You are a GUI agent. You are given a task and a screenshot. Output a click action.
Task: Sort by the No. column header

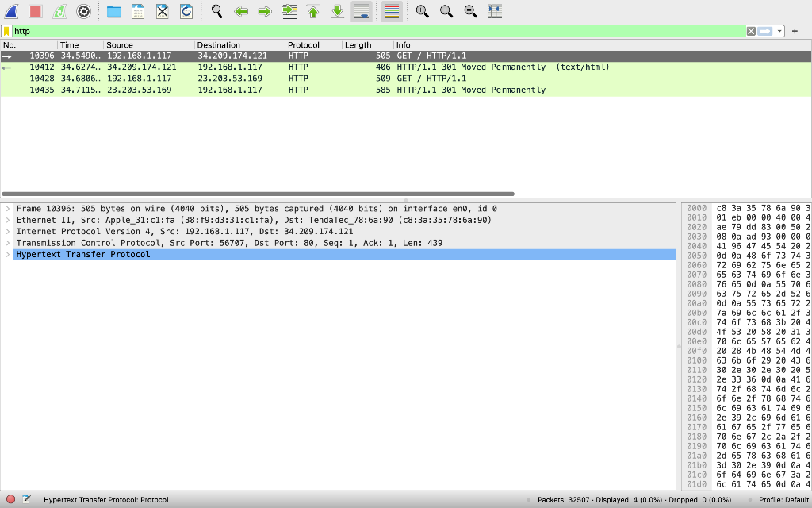pos(29,45)
